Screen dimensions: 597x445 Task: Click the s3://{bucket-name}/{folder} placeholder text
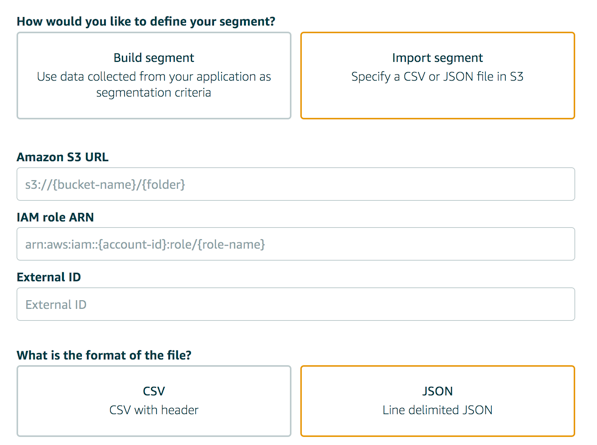point(105,185)
